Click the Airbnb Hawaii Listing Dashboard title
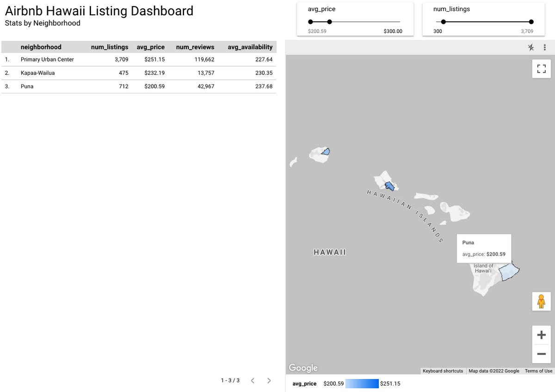Viewport: 555px width, 392px height. click(99, 11)
